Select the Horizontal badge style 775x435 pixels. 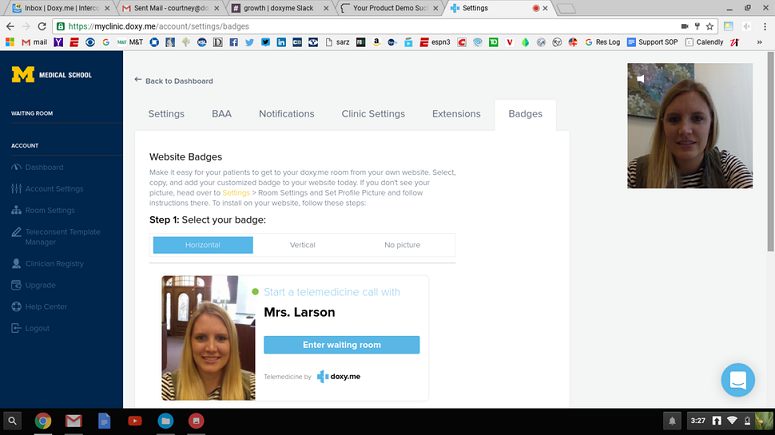tap(203, 245)
